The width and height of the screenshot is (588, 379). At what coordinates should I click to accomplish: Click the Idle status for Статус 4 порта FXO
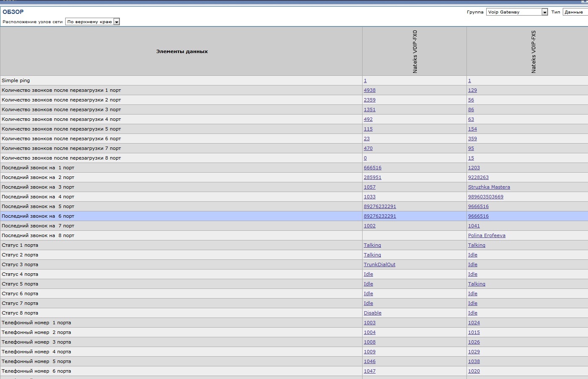coord(368,274)
